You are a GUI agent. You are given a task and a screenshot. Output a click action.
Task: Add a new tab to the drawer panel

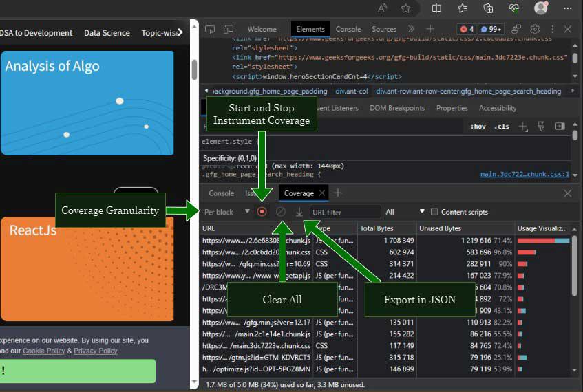point(338,193)
